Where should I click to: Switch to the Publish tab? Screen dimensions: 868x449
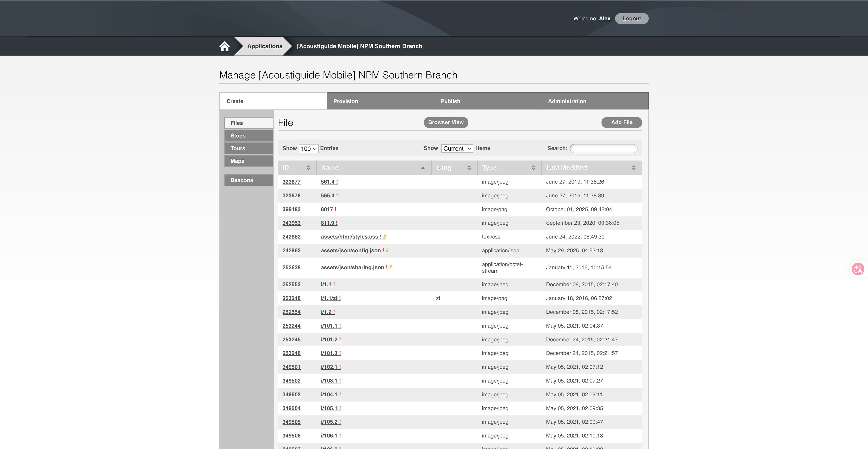coord(487,101)
